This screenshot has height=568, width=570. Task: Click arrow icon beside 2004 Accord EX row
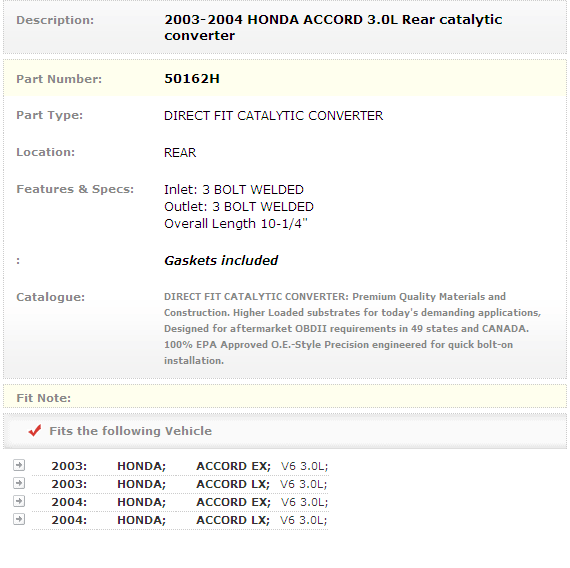19,501
